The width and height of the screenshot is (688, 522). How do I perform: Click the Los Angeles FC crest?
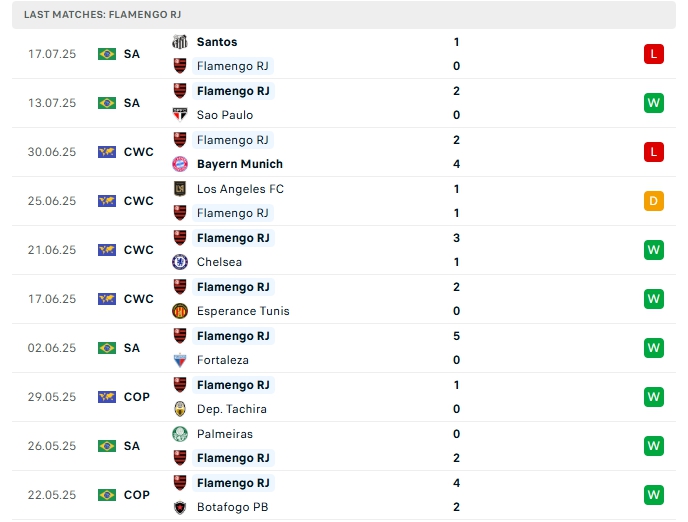[x=180, y=189]
